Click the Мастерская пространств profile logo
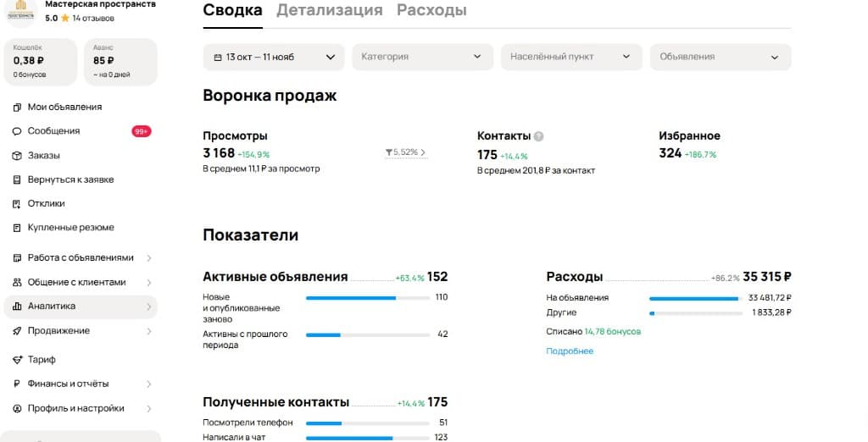Viewport: 868px width, 442px height. tap(21, 11)
